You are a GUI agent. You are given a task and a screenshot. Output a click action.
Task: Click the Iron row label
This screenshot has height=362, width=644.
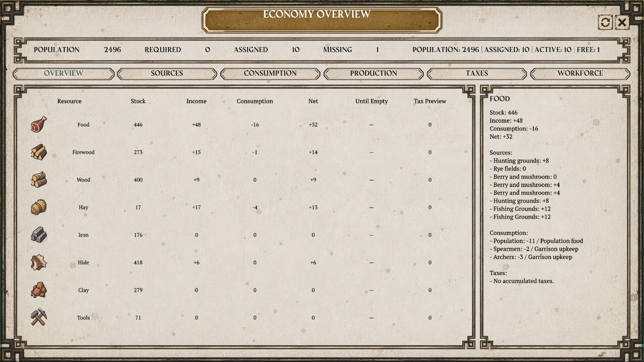click(x=84, y=235)
